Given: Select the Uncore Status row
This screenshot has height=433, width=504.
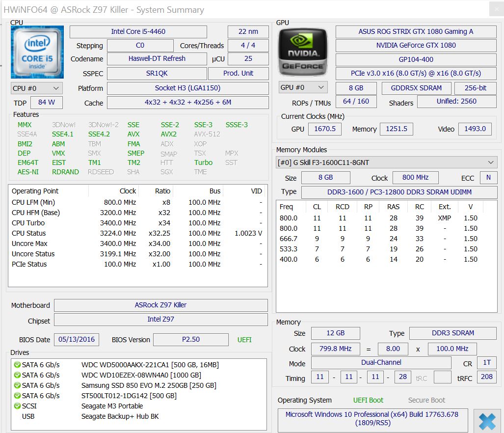Looking at the screenshot, I should (137, 254).
